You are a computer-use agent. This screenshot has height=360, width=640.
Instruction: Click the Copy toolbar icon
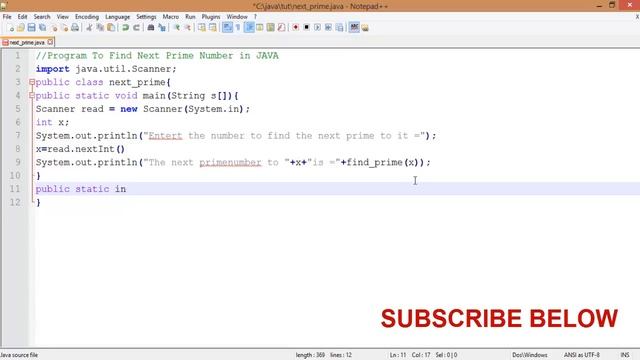(x=100, y=28)
